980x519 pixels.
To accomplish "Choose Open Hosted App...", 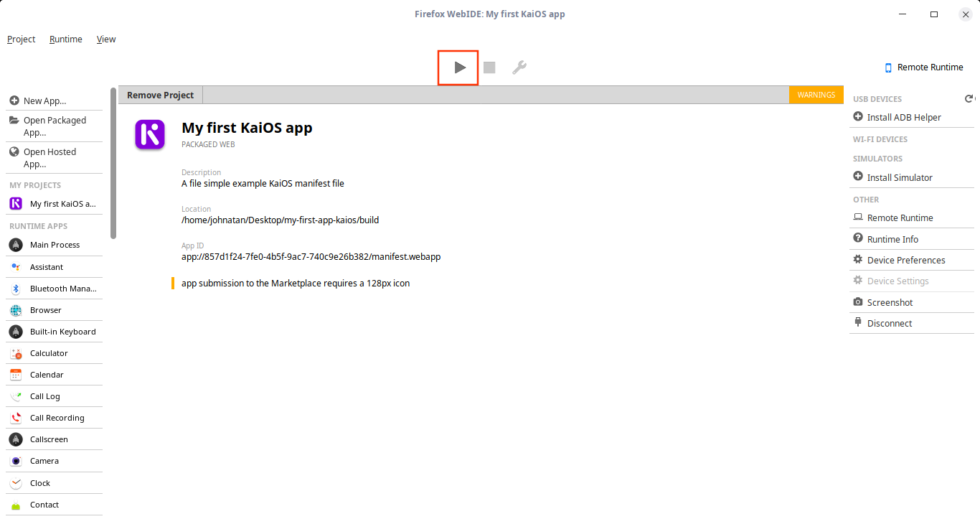I will click(55, 158).
